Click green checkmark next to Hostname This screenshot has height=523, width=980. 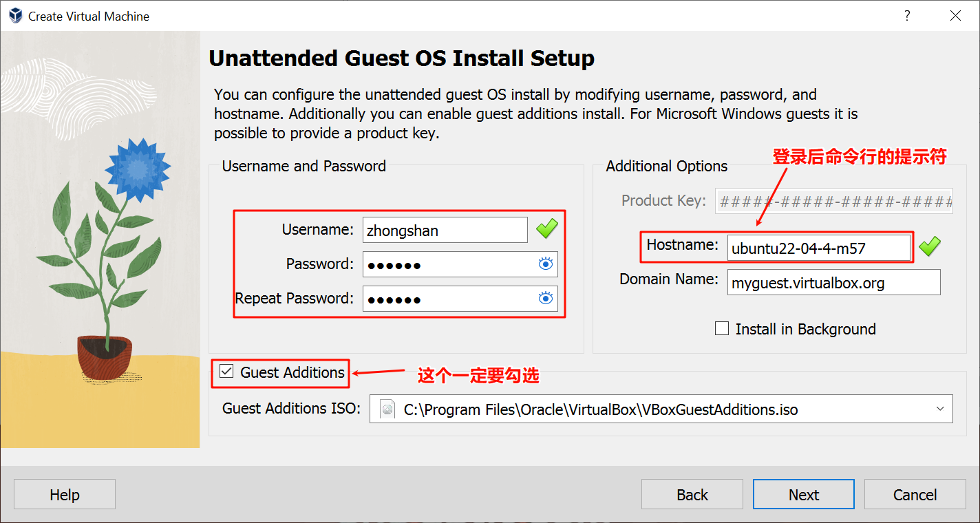click(x=929, y=246)
